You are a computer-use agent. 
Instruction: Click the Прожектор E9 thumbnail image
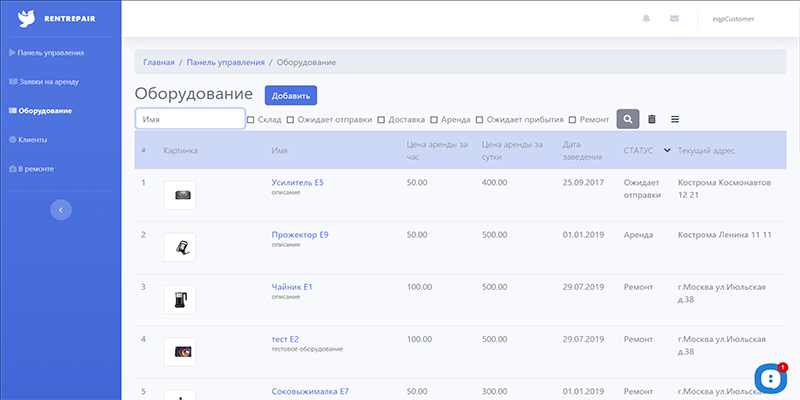tap(180, 247)
